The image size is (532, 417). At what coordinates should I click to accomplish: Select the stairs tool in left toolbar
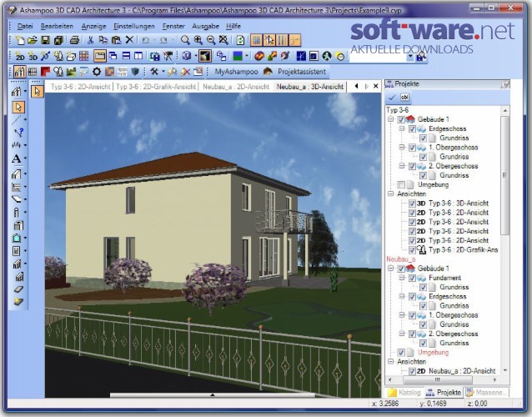16,264
